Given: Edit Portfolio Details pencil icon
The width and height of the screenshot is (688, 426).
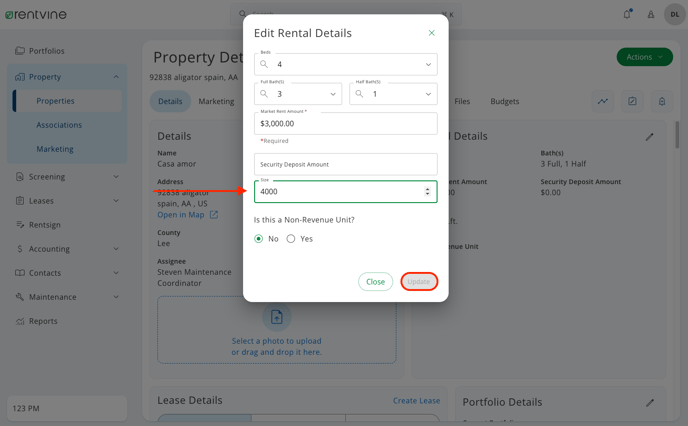Looking at the screenshot, I should coord(650,402).
